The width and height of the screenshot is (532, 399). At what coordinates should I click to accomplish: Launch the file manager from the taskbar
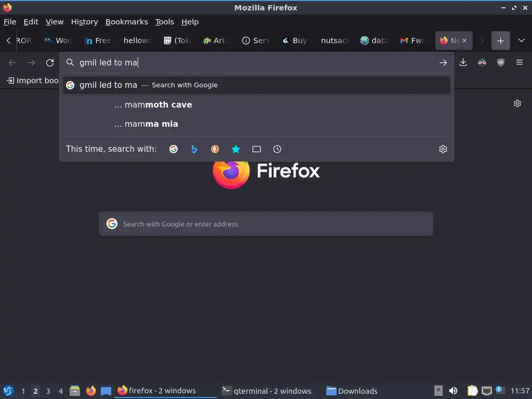tap(75, 391)
